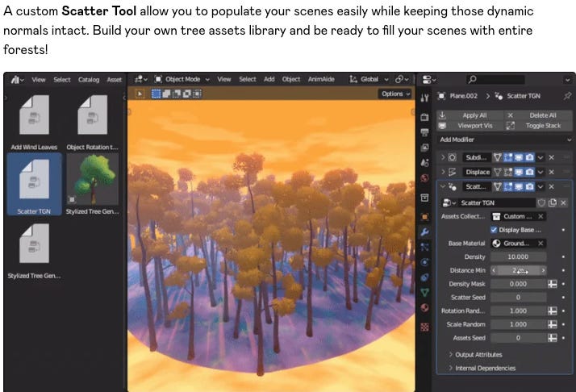Toggle render visibility for Subdivision modifier
This screenshot has width=576, height=392.
[529, 157]
